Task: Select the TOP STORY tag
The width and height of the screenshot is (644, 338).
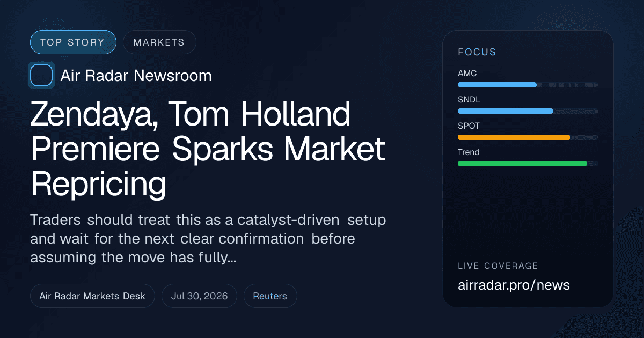Action: [x=73, y=42]
